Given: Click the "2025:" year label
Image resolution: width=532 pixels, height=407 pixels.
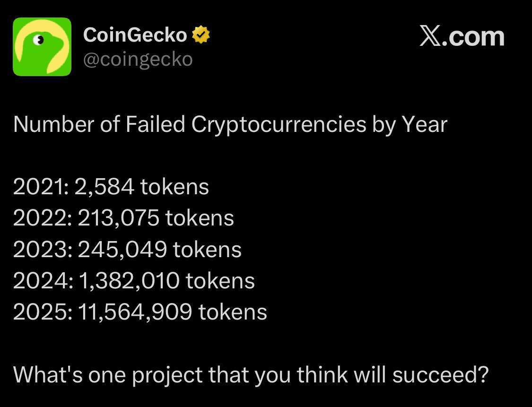Looking at the screenshot, I should [x=42, y=312].
